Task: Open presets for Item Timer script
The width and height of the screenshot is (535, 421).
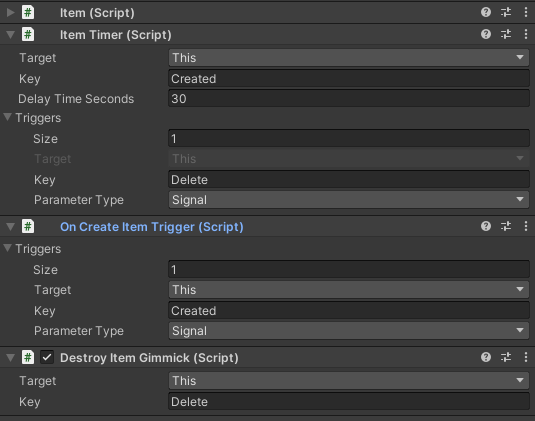Action: click(506, 34)
